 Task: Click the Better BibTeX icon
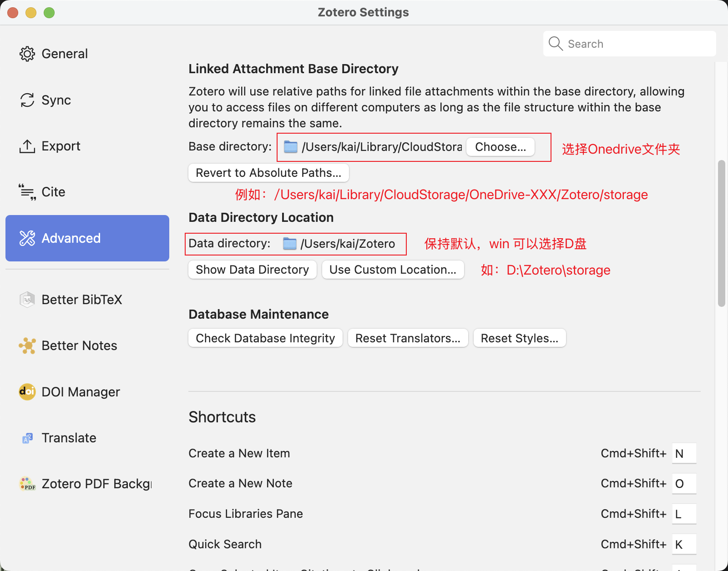(x=27, y=300)
